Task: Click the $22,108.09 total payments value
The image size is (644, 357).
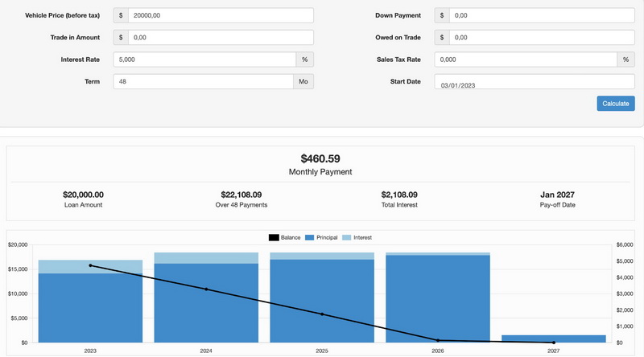Action: 241,195
